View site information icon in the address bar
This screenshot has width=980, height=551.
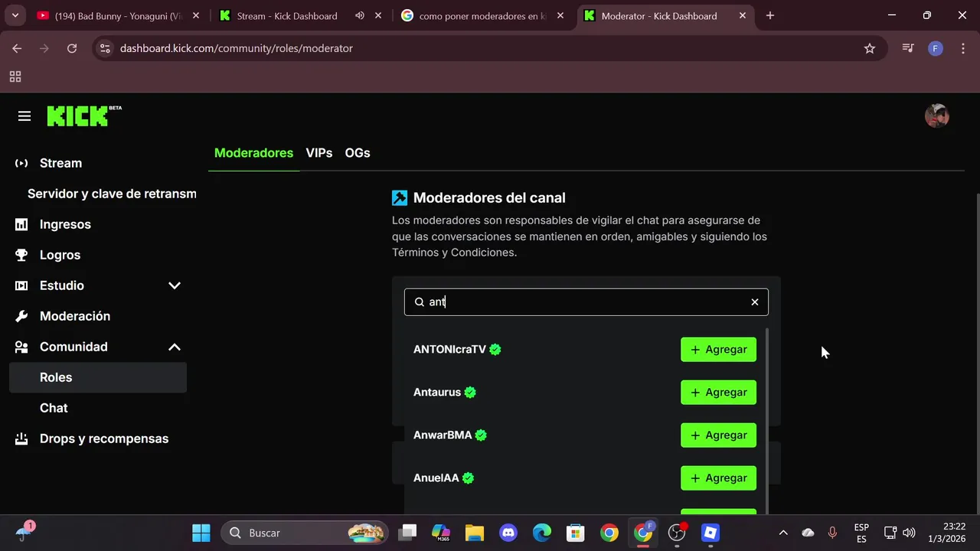tap(106, 48)
